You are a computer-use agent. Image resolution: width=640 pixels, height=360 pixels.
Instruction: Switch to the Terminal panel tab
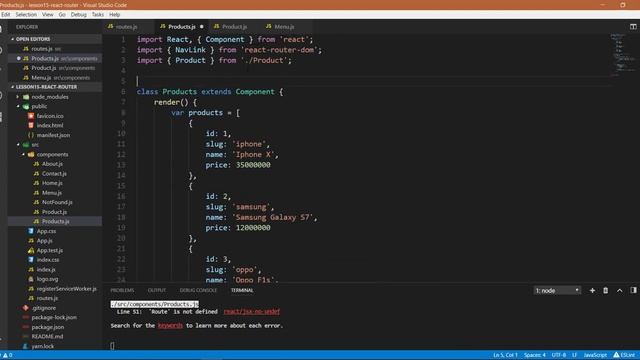click(242, 290)
